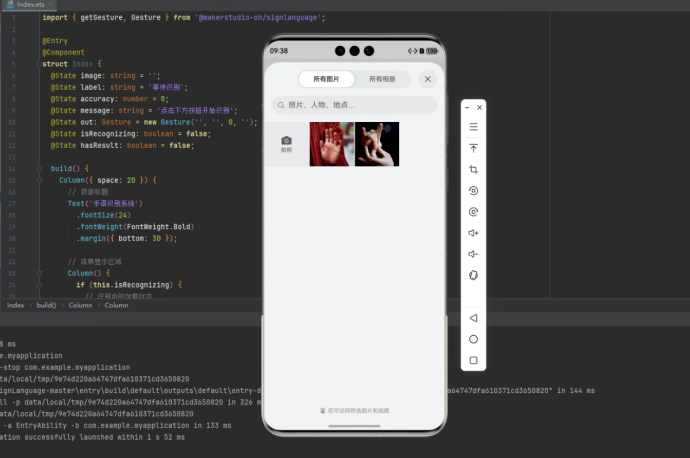
Task: Open the emulator toolbar hamburger menu
Action: click(473, 127)
